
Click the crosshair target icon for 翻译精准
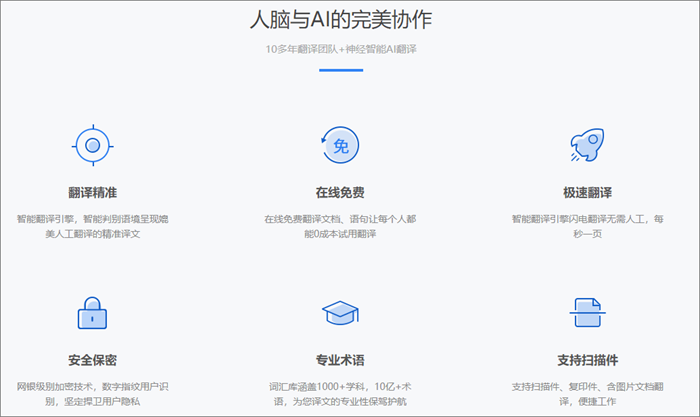[93, 146]
